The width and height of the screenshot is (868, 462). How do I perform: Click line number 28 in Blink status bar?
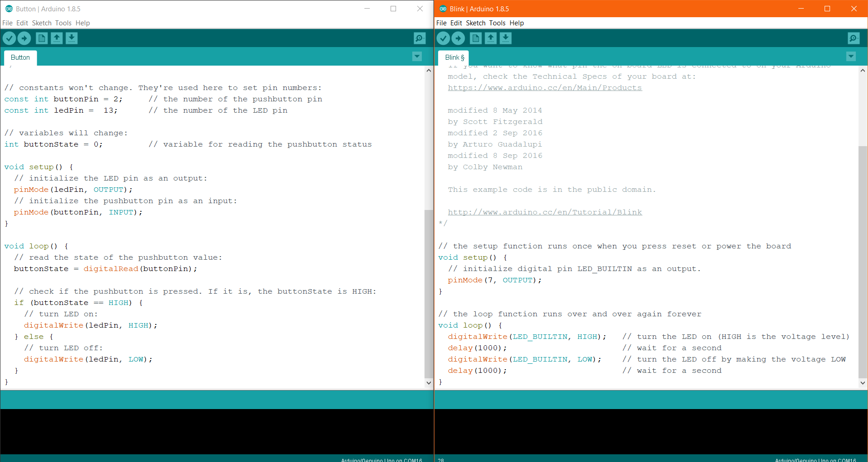click(x=441, y=460)
